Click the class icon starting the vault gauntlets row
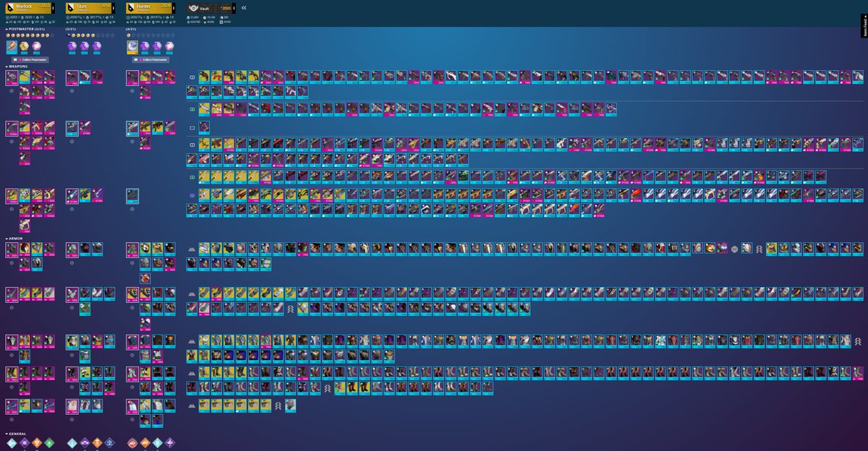The height and width of the screenshot is (451, 868). click(192, 293)
